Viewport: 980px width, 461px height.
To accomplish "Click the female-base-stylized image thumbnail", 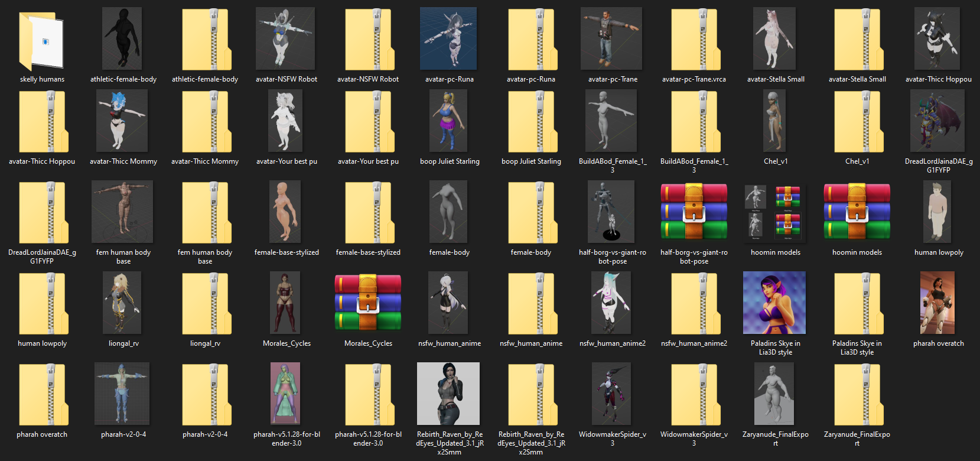I will coord(285,212).
